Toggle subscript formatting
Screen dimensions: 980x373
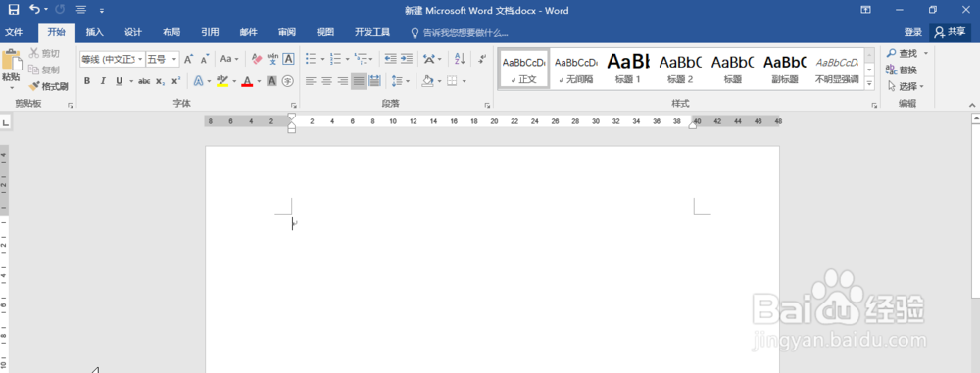pos(160,81)
